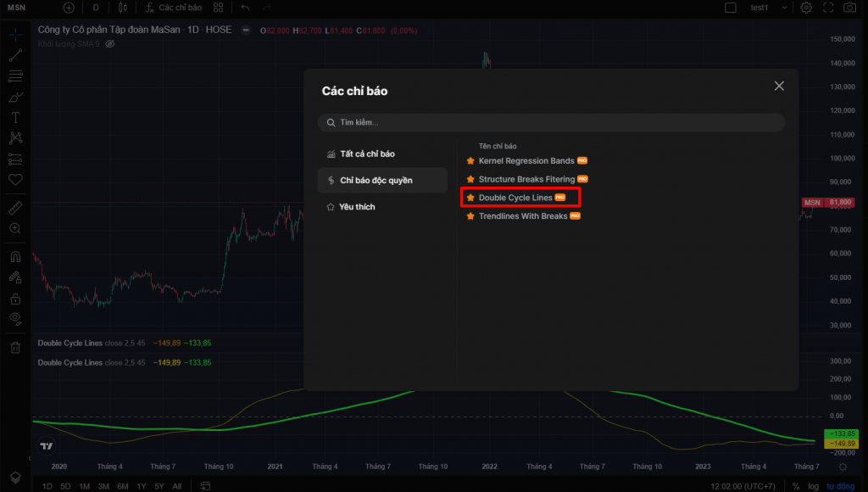
Task: Select the brush drawing tool
Action: (x=14, y=96)
